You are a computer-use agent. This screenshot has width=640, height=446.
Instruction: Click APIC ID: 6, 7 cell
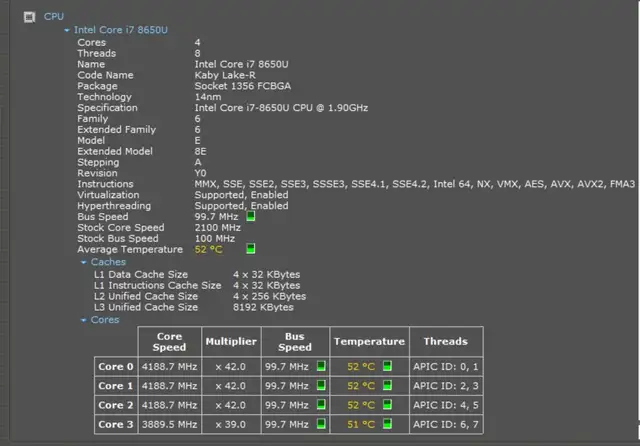[x=446, y=424]
